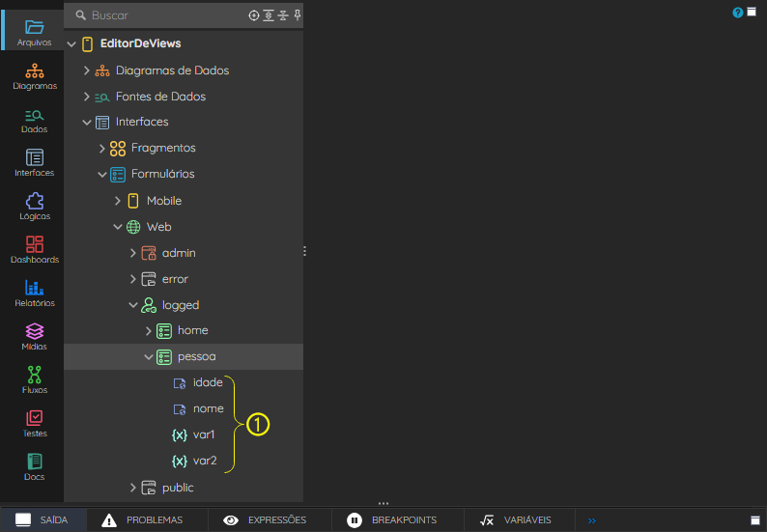Click the maximize editor icon at top right
767x532 pixels.
point(752,13)
